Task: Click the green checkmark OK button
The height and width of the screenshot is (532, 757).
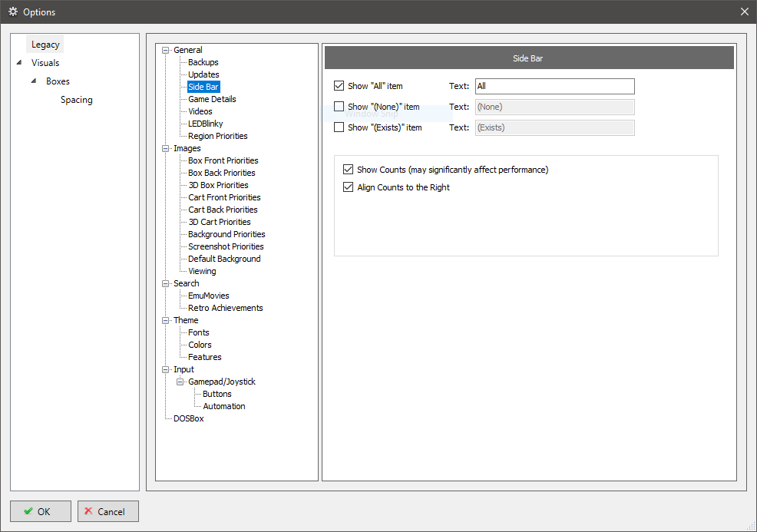Action: [x=41, y=511]
